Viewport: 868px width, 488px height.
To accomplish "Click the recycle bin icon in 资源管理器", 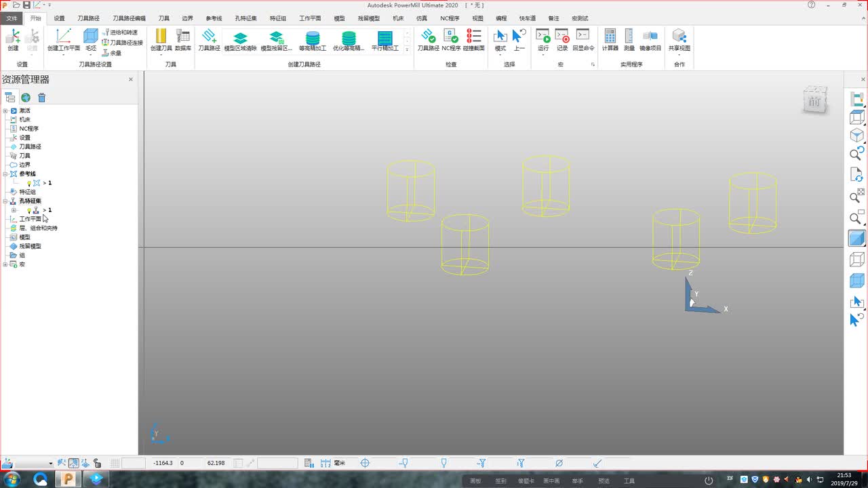I will coord(42,98).
